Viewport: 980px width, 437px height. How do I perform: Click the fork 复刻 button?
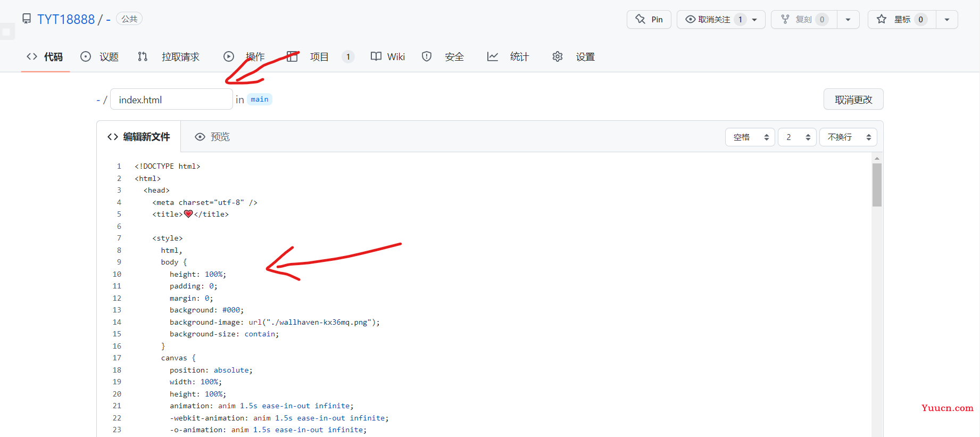804,19
